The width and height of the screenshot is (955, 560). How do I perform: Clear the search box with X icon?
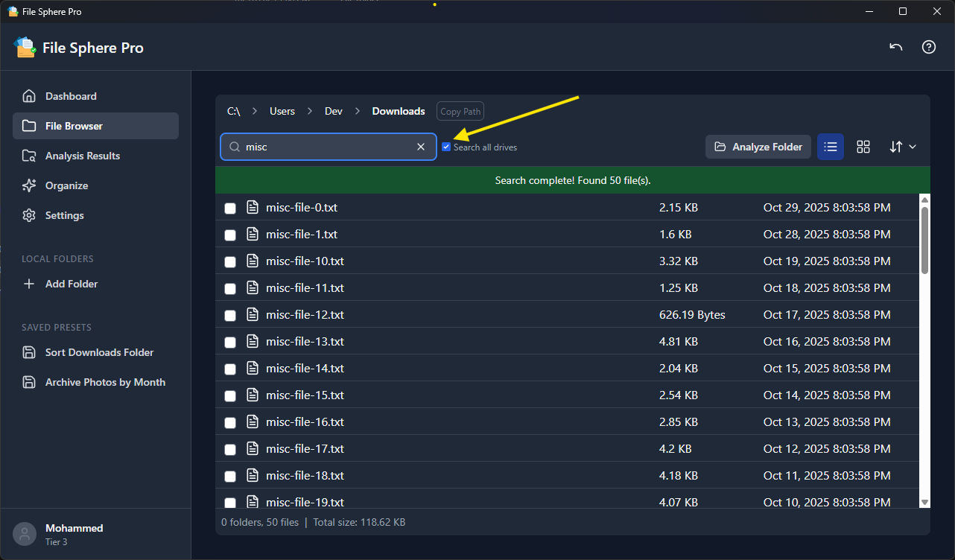pos(421,147)
